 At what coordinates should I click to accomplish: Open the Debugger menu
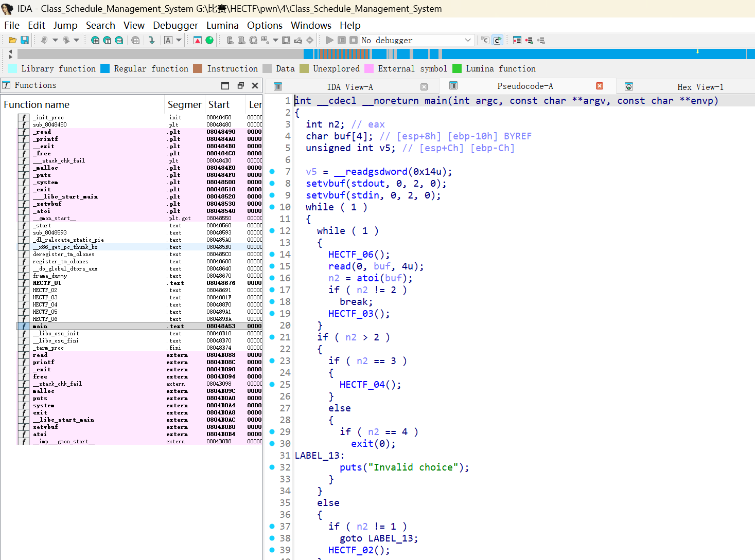tap(175, 25)
